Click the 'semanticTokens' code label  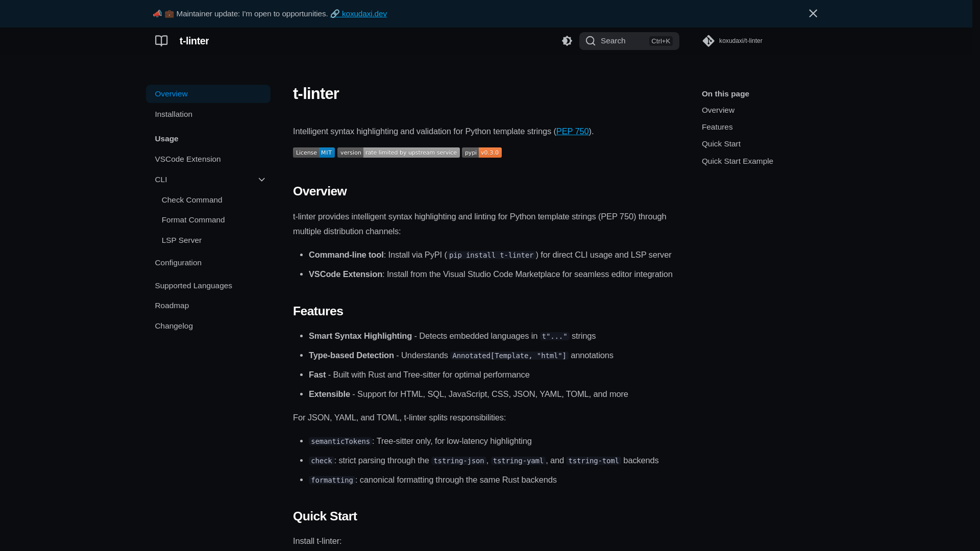(x=340, y=441)
